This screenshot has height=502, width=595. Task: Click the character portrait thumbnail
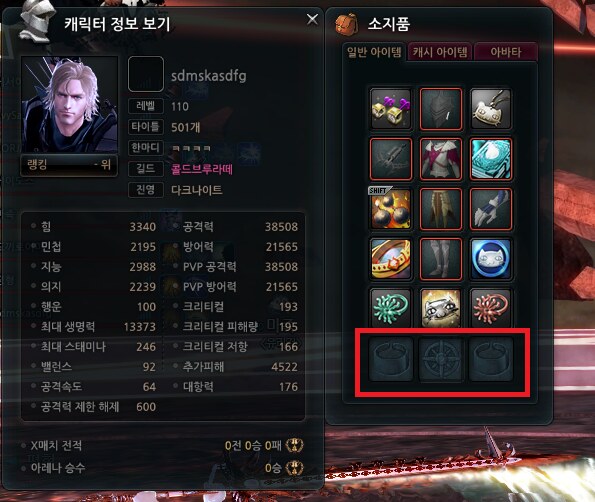69,104
